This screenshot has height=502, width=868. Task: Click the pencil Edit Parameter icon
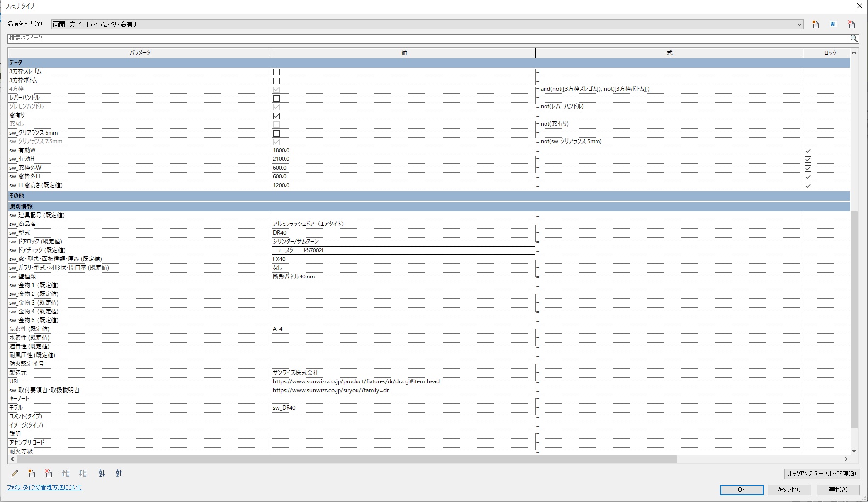pos(15,473)
